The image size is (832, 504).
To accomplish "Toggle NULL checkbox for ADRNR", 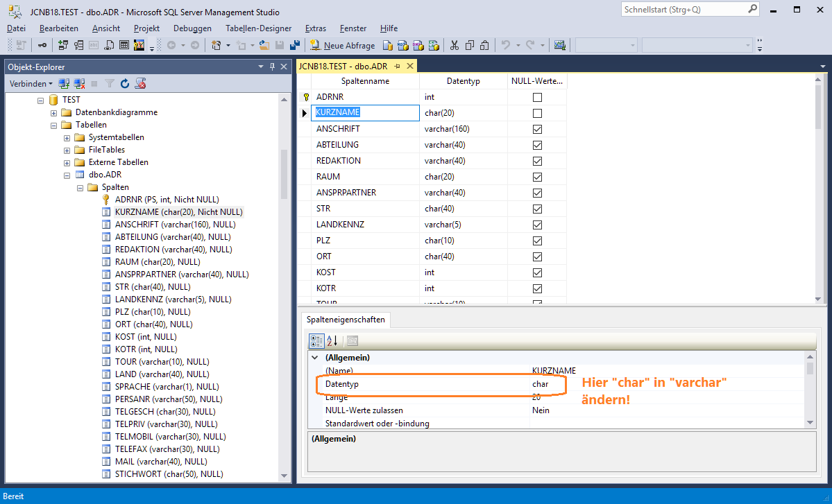I will (537, 97).
